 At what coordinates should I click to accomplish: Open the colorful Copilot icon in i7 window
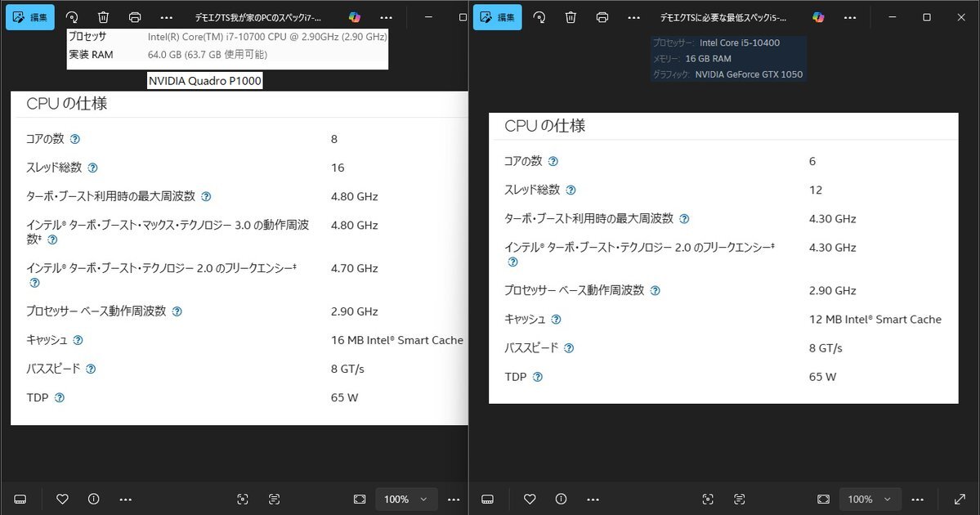click(355, 17)
